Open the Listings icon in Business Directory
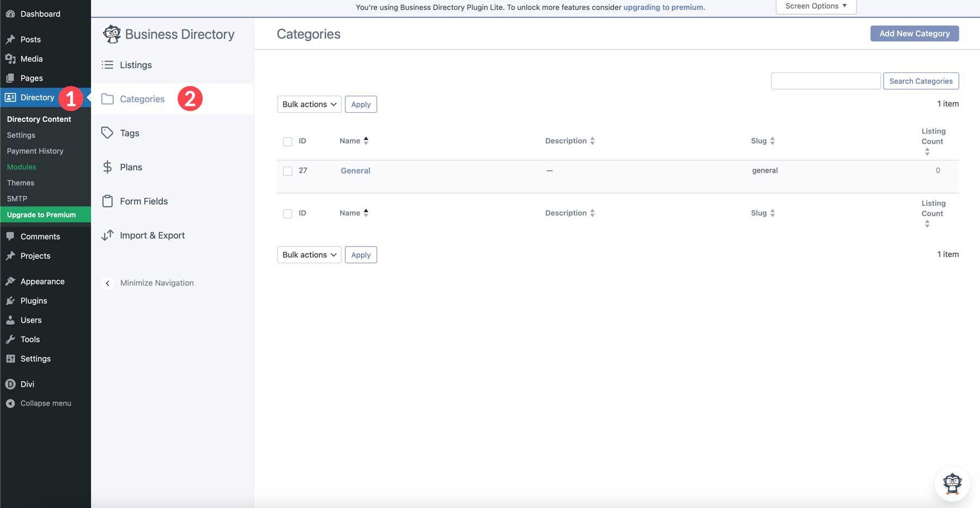Screen dimensions: 980x508 click(107, 64)
